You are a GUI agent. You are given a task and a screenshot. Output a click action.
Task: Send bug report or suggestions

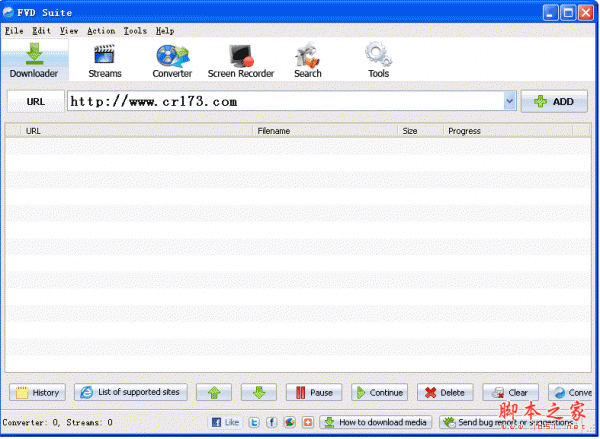click(x=510, y=422)
